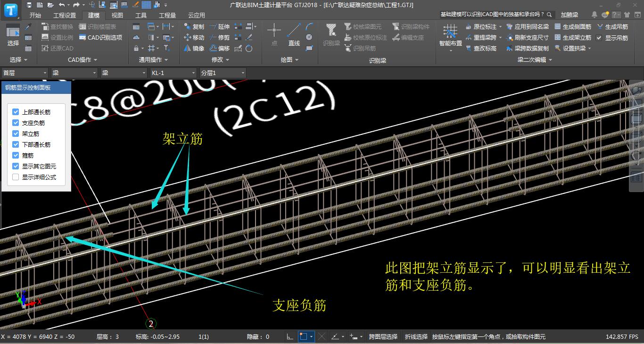Choose the circle drawing tool icon

309,37
